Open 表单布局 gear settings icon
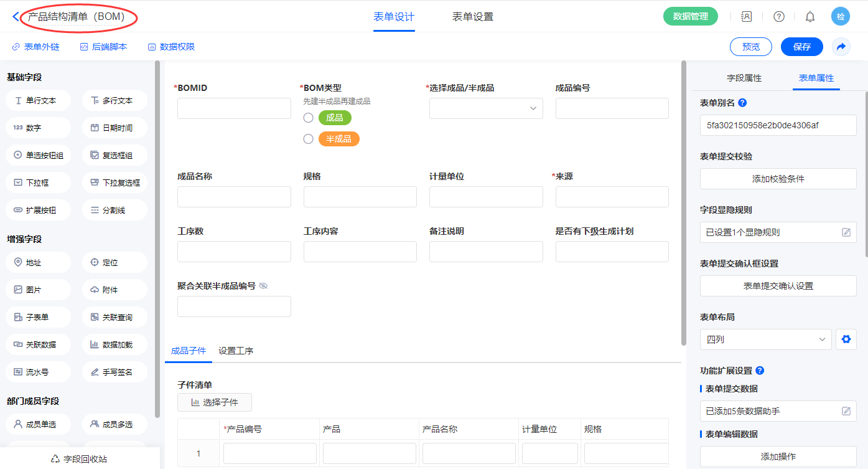Image resolution: width=868 pixels, height=469 pixels. tap(846, 339)
